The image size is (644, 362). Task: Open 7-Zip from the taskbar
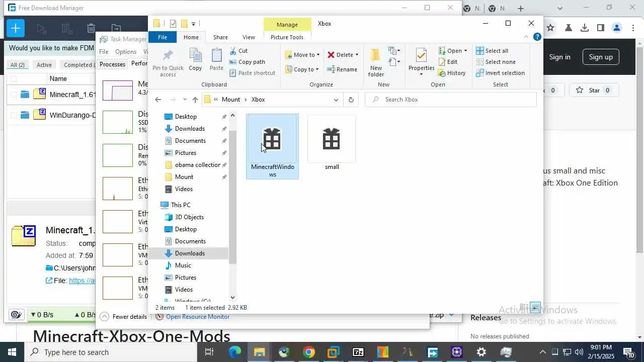(x=358, y=352)
